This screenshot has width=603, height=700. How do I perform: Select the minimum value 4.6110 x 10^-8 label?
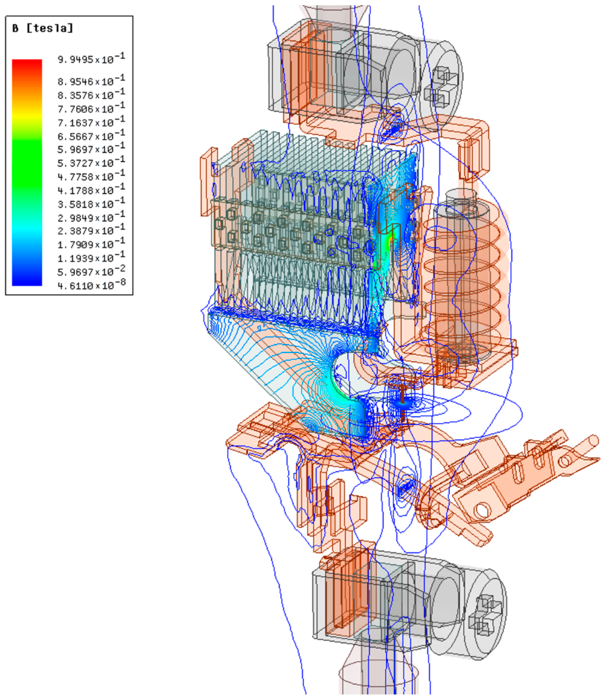click(x=91, y=286)
